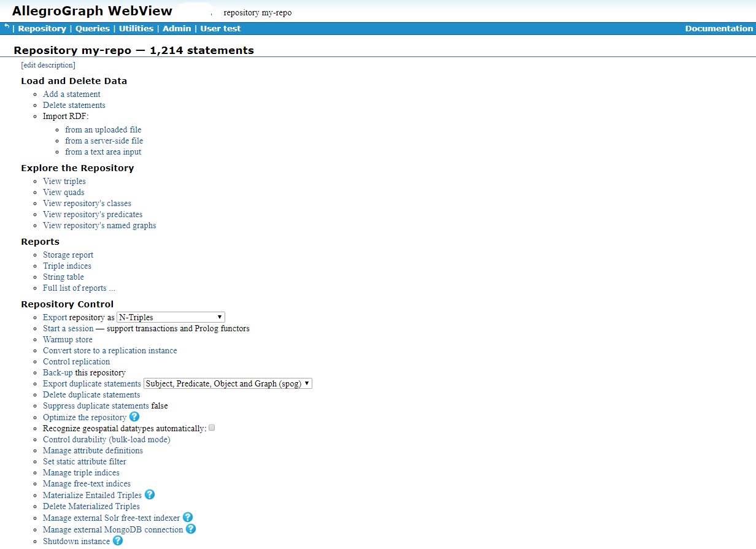This screenshot has width=756, height=549.
Task: View help for Shutdown instance
Action: pos(117,541)
